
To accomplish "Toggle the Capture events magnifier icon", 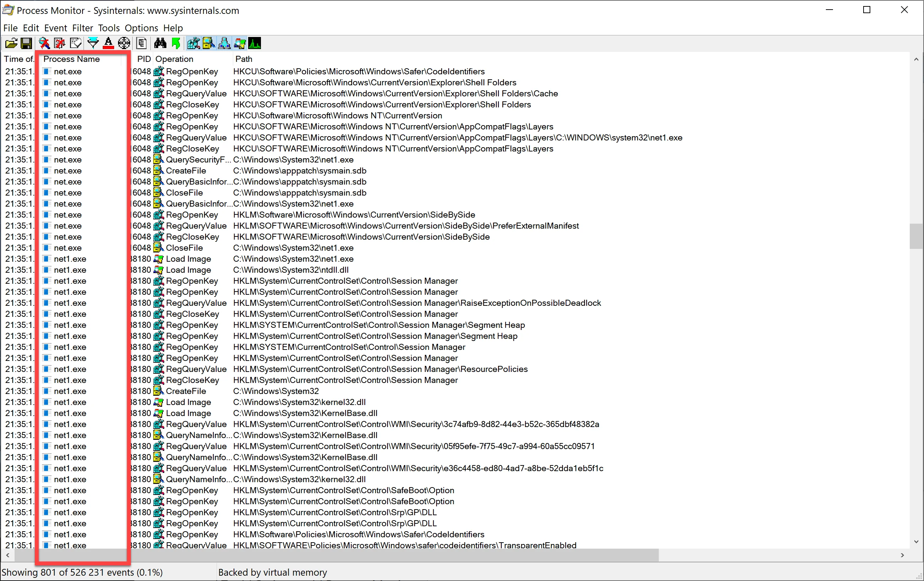I will pyautogui.click(x=44, y=43).
